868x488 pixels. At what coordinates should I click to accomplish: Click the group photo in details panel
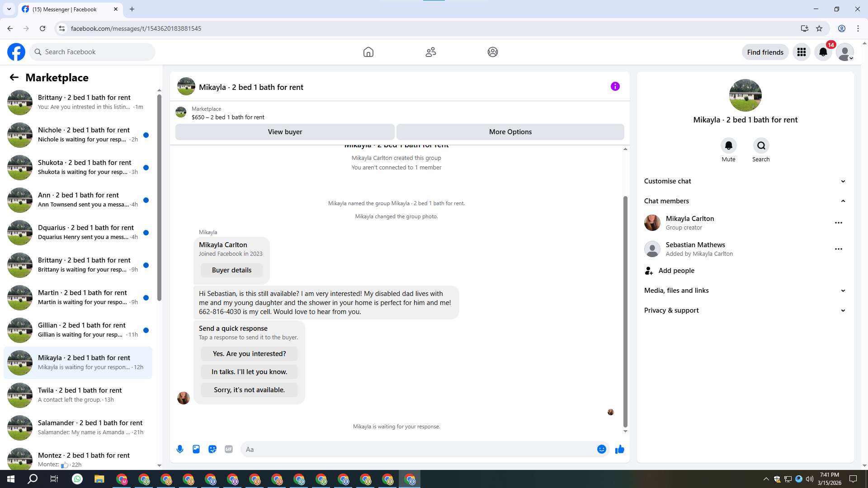[x=745, y=95]
